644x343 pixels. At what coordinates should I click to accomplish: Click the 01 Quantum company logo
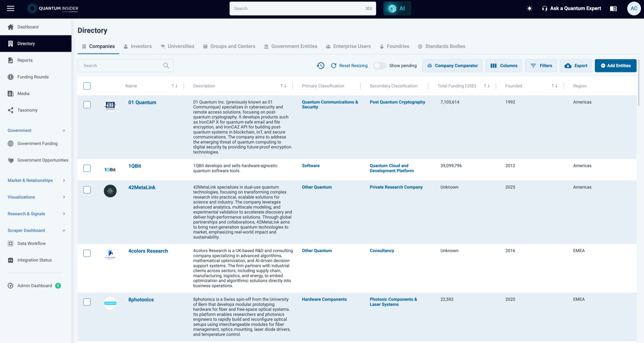110,105
